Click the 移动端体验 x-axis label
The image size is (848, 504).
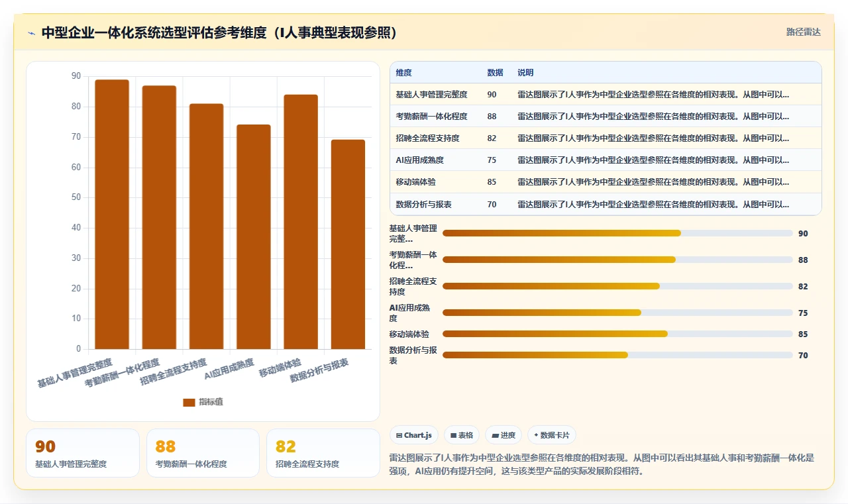[x=280, y=368]
